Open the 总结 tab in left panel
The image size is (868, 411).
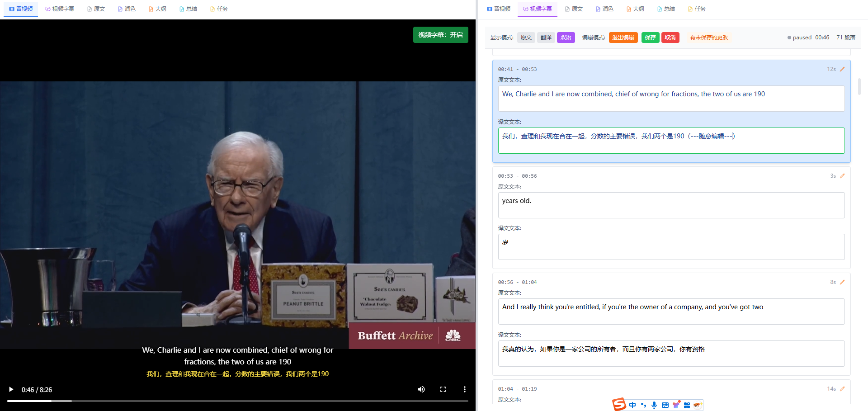(188, 9)
